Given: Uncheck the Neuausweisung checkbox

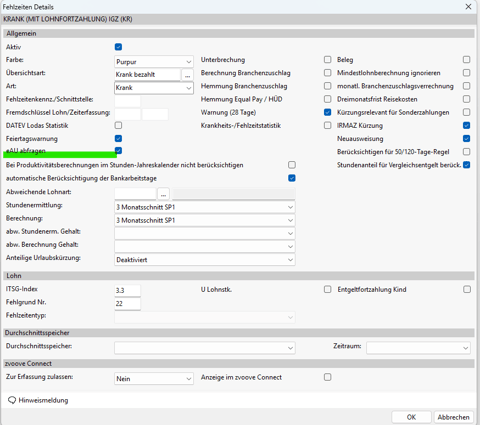Looking at the screenshot, I should coord(467,138).
